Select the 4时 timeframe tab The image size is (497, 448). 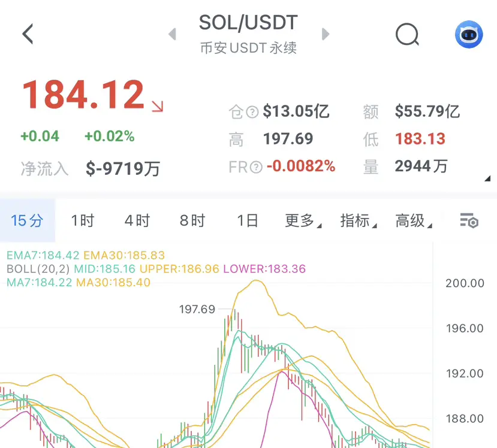137,220
